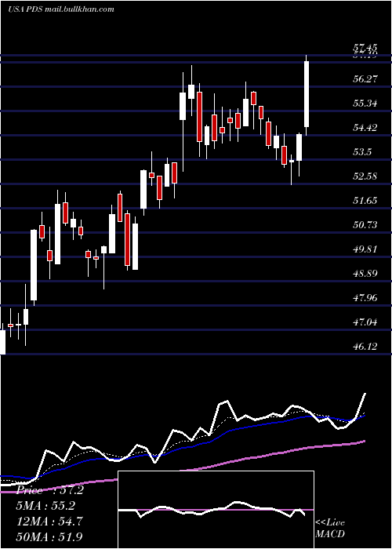Click the latest tall white candlestick
Image resolution: width=392 pixels, height=549 pixels.
[307, 94]
